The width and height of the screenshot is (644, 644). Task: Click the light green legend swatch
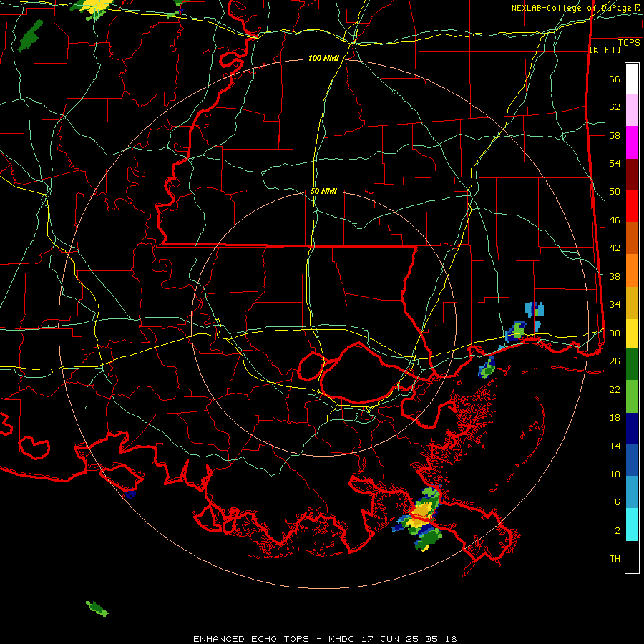(x=632, y=396)
